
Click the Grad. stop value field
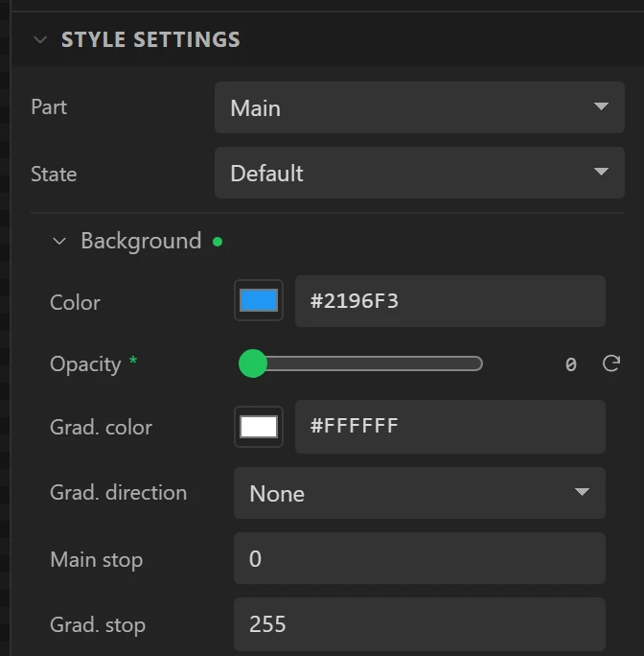(420, 623)
